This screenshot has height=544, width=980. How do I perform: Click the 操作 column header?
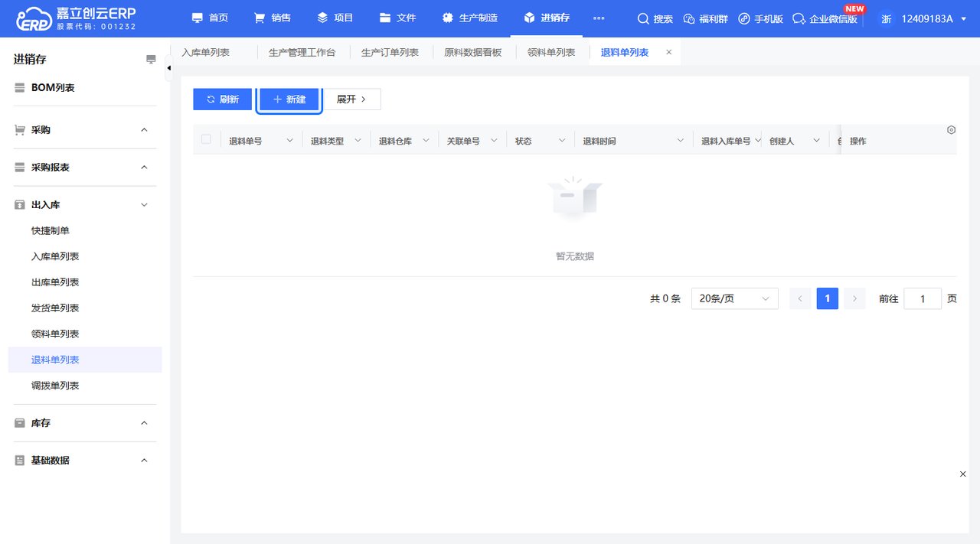point(858,142)
